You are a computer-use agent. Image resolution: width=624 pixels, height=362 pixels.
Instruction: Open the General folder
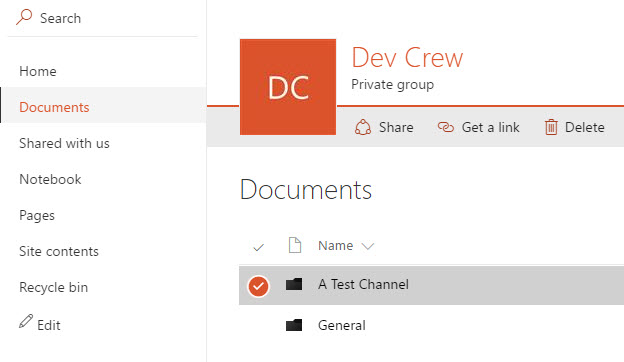coord(341,325)
